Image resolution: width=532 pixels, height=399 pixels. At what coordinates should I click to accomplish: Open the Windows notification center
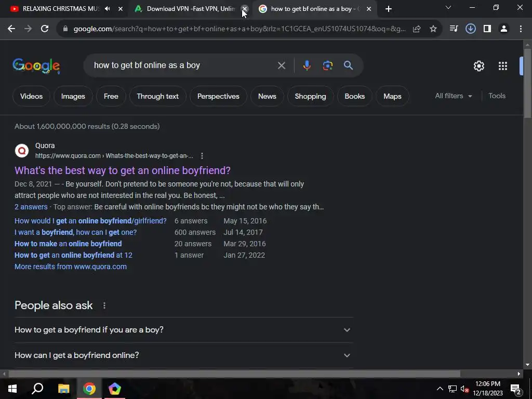[x=516, y=389]
